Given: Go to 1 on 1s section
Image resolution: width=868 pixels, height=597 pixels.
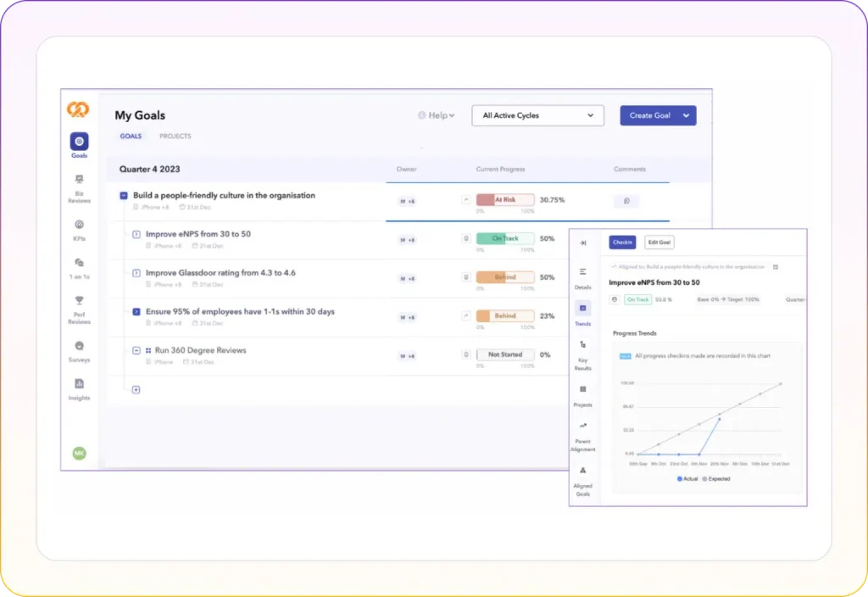Looking at the screenshot, I should [x=79, y=263].
